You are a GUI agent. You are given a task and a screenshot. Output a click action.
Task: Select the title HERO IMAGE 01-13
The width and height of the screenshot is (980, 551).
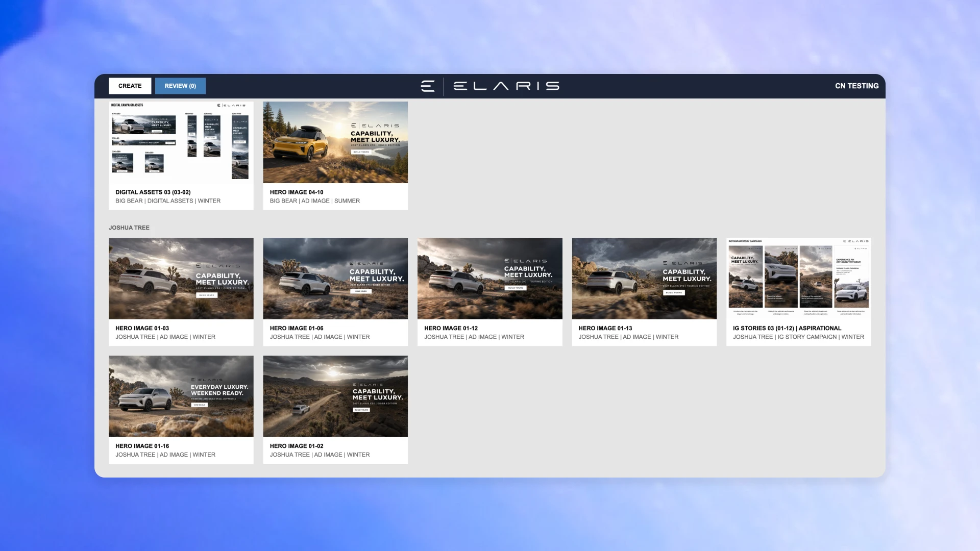pos(605,328)
